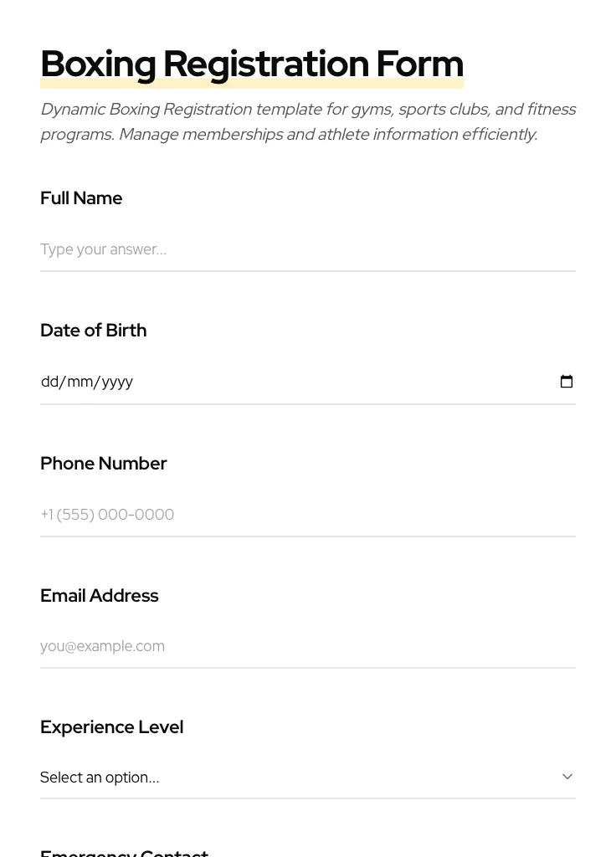This screenshot has height=857, width=616.
Task: Click the 'Email Address' field label
Action: click(x=99, y=596)
